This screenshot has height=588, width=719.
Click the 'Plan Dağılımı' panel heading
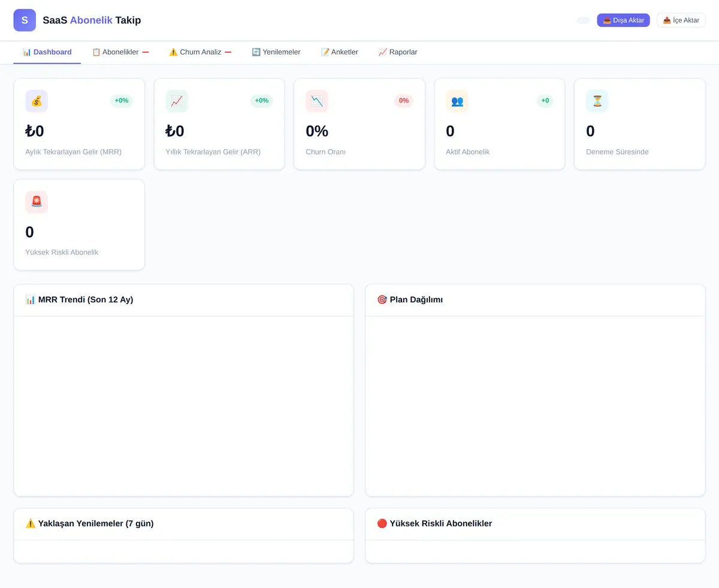[x=410, y=300]
